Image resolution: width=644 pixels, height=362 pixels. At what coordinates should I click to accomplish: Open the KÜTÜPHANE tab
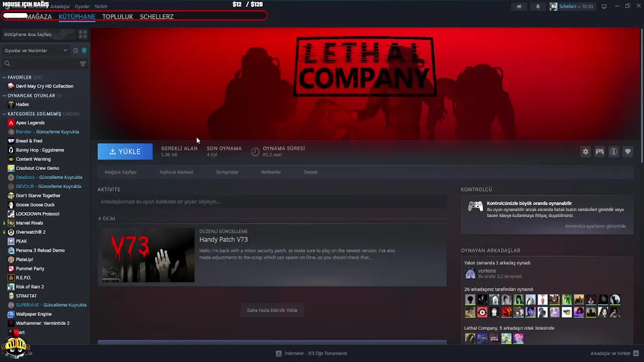[x=77, y=17]
